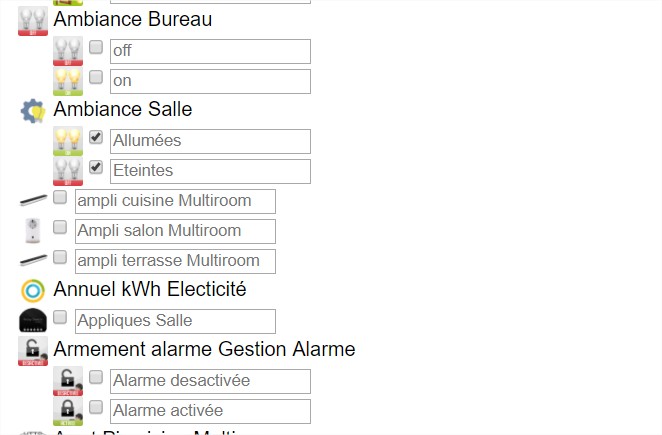This screenshot has height=435, width=662.
Task: Click the Allumées lit bulbs icon
Action: point(68,141)
